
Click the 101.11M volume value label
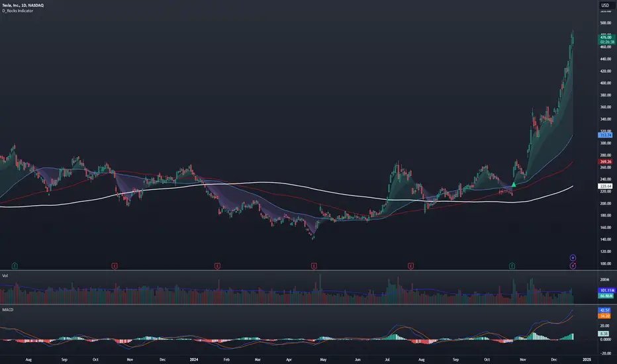pyautogui.click(x=606, y=291)
